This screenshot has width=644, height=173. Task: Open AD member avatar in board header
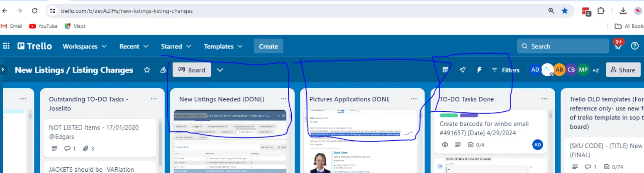pyautogui.click(x=535, y=70)
